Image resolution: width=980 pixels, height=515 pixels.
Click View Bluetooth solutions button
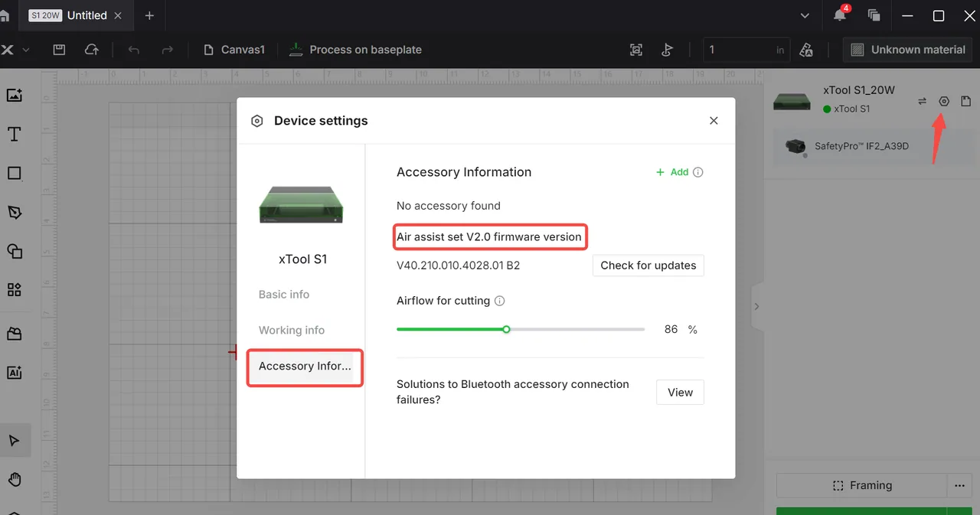pyautogui.click(x=680, y=393)
